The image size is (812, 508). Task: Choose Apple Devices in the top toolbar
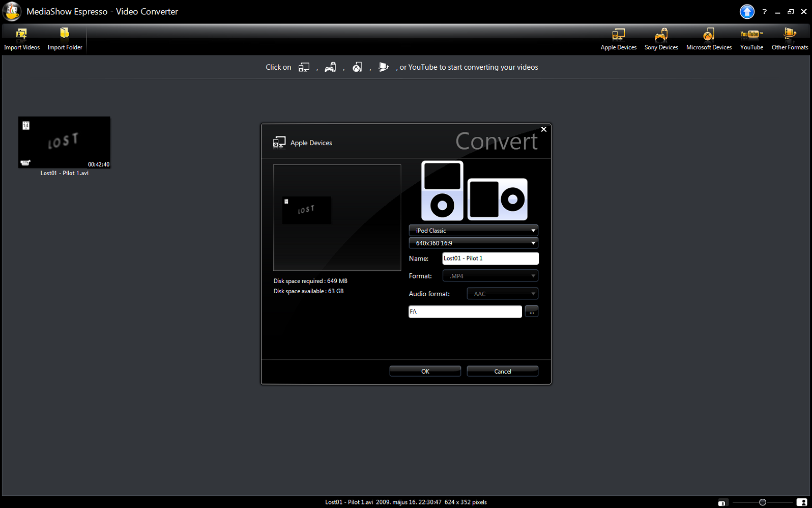click(x=618, y=39)
